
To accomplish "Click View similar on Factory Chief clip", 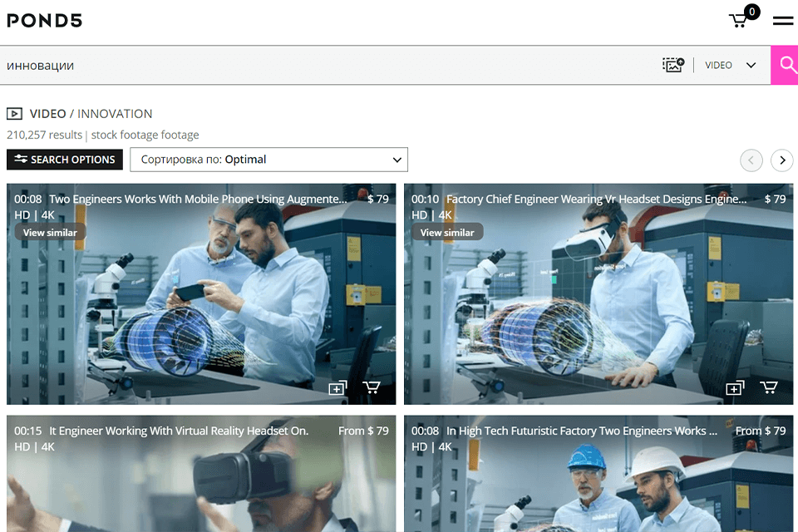I will (447, 233).
